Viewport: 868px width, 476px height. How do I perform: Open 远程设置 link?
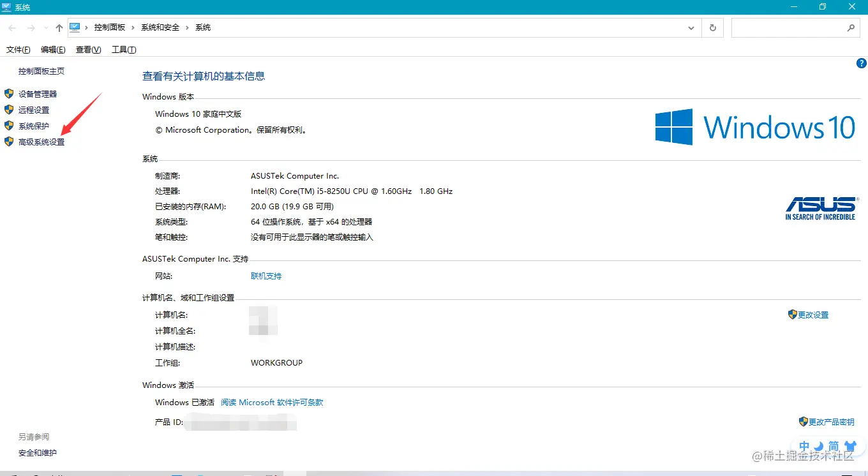pyautogui.click(x=34, y=110)
